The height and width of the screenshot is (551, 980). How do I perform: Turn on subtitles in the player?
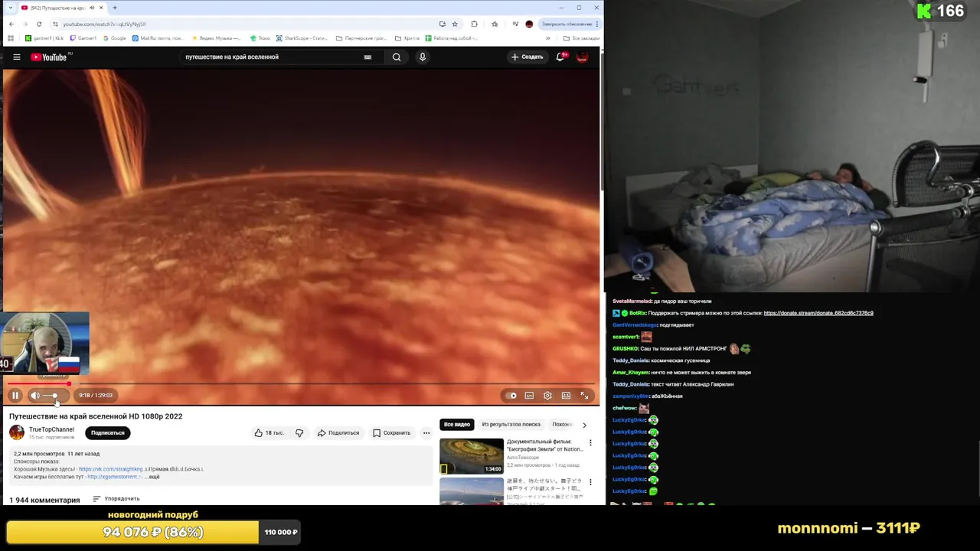pos(529,396)
